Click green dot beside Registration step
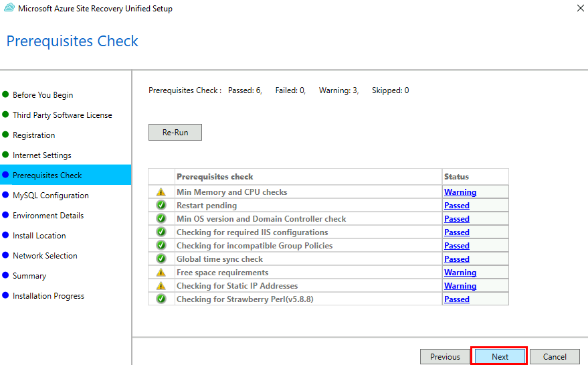Viewport: 588px width, 365px height. click(x=5, y=135)
